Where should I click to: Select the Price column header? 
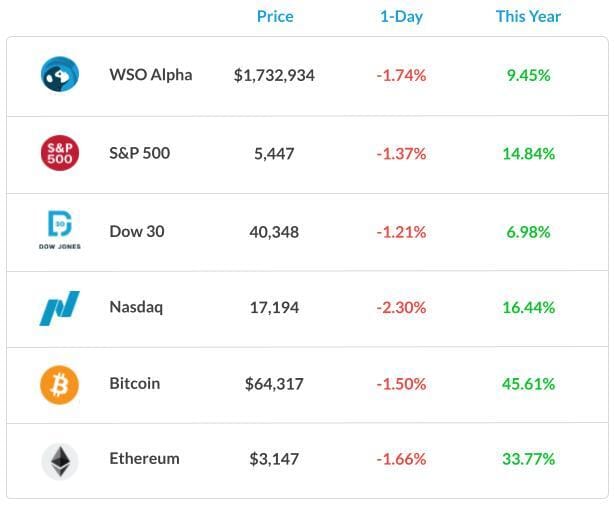(275, 16)
